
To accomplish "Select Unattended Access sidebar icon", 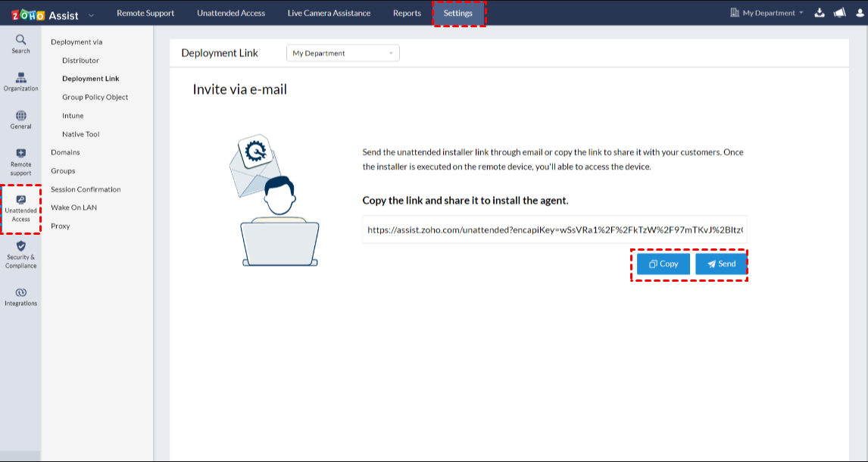I will coord(20,209).
